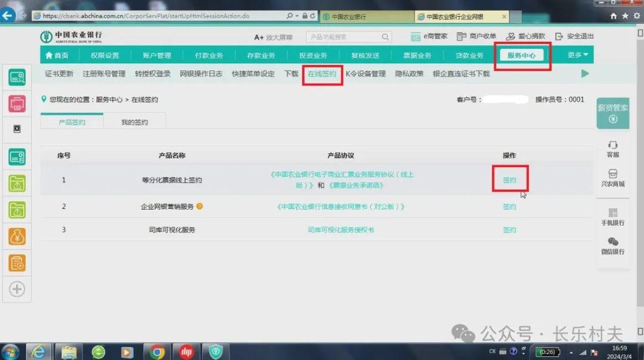Close the 中国农业银行企业网银 browser tab
Screen dimensions: 644x360
[504, 17]
